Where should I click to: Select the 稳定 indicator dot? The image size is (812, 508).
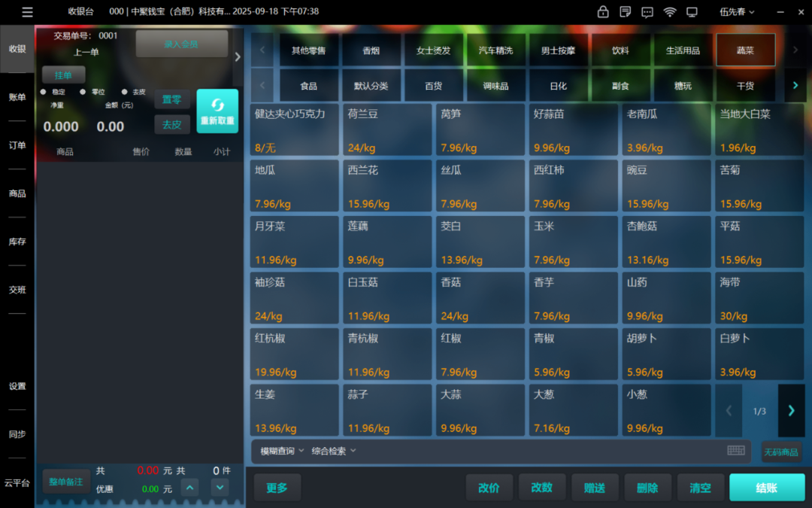[43, 92]
